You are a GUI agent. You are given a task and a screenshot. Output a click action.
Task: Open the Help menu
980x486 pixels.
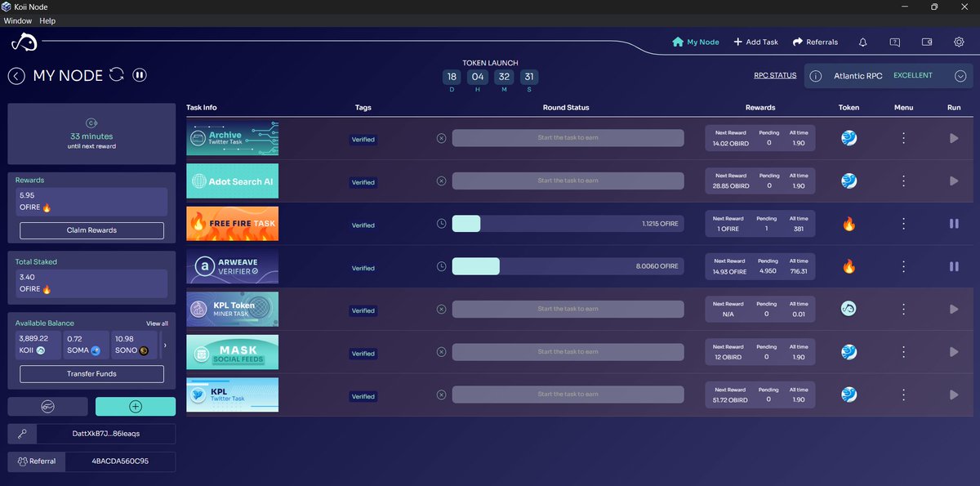pyautogui.click(x=47, y=20)
